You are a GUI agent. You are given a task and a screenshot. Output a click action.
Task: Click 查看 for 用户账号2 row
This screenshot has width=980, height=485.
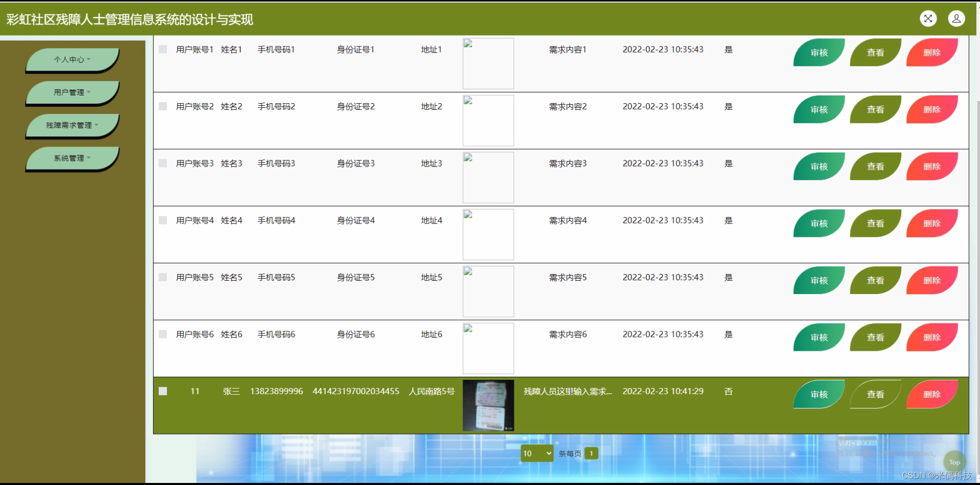875,110
